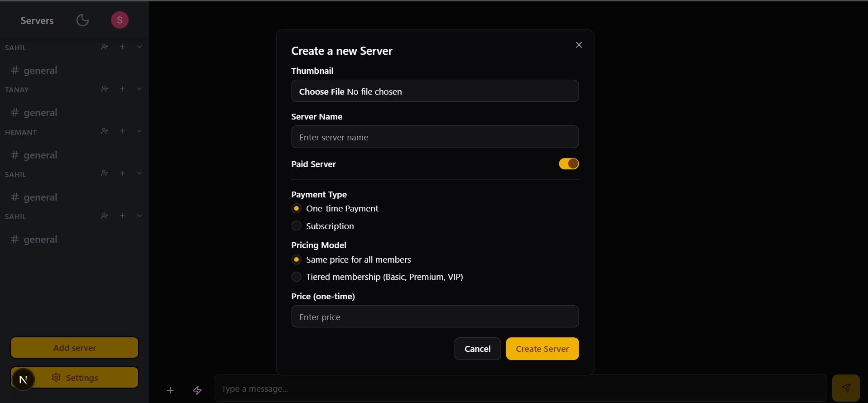The height and width of the screenshot is (403, 868).
Task: Open the pink S user avatar
Action: (120, 20)
